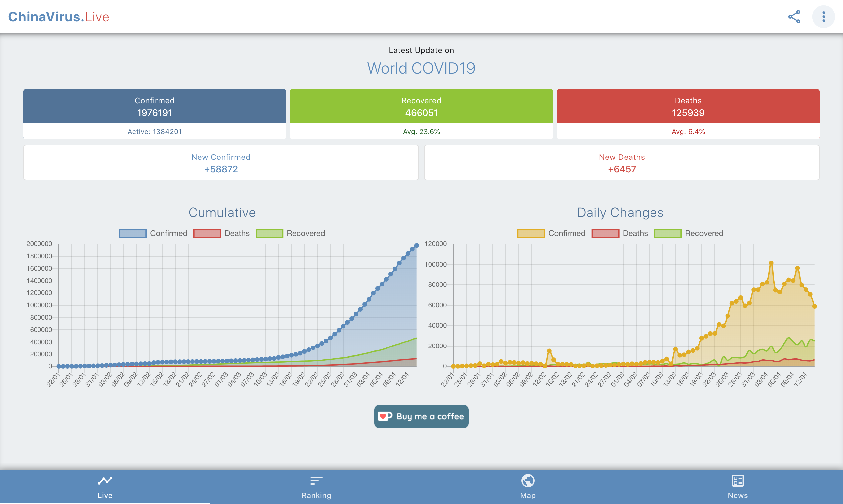Viewport: 843px width, 504px height.
Task: Click the Ranking bars icon
Action: point(316,480)
